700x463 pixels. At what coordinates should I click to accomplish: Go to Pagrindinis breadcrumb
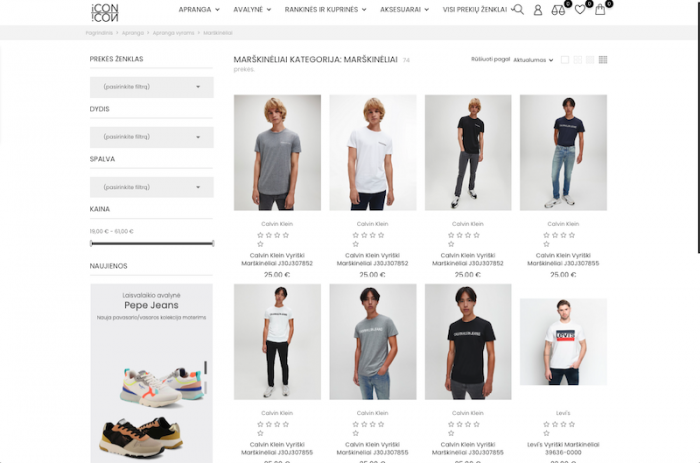pyautogui.click(x=99, y=33)
